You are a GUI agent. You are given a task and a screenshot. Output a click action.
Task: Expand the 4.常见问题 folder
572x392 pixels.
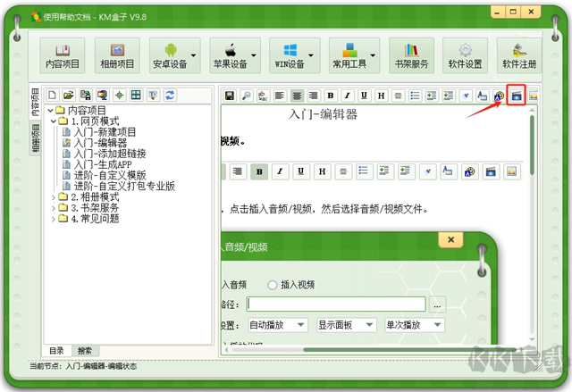(54, 219)
